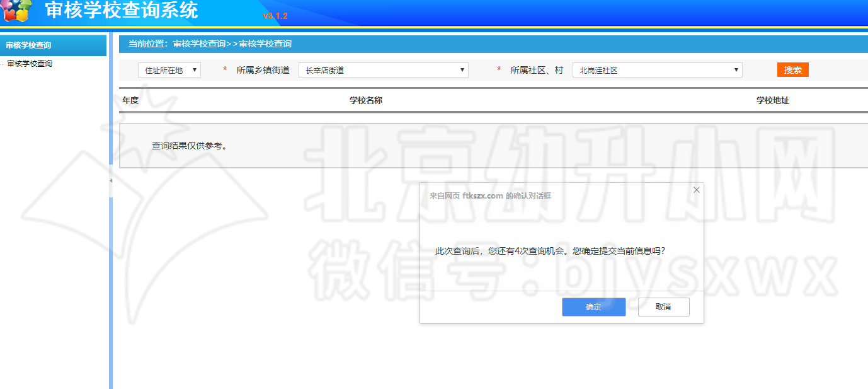The image size is (868, 389).
Task: Click the orange 搜索 button
Action: 792,70
